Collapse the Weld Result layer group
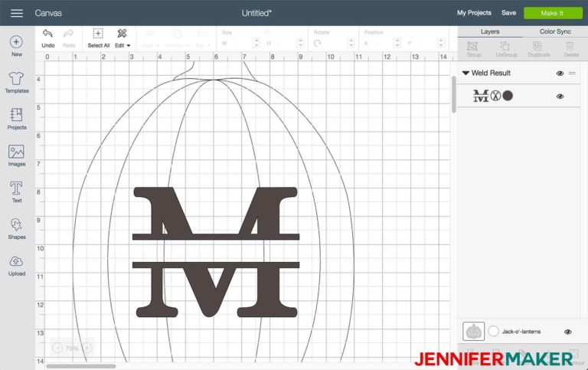Viewport: 588px width, 370px height. pyautogui.click(x=465, y=74)
